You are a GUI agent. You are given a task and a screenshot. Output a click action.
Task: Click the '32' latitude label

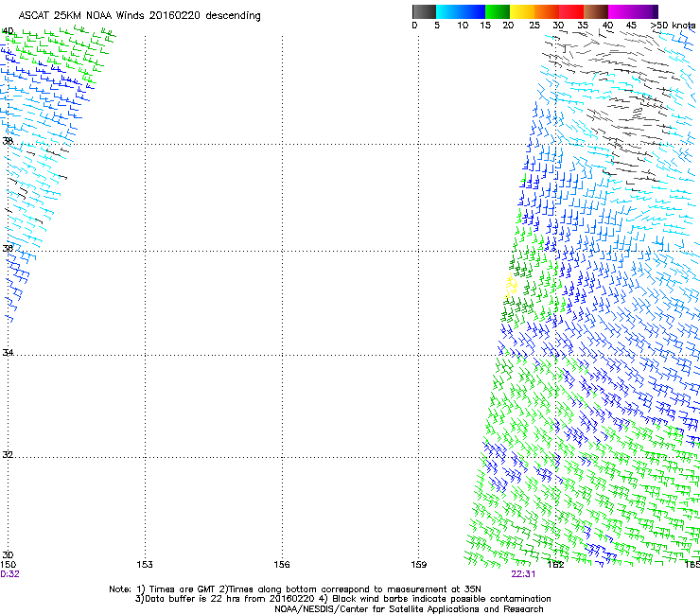[8, 455]
